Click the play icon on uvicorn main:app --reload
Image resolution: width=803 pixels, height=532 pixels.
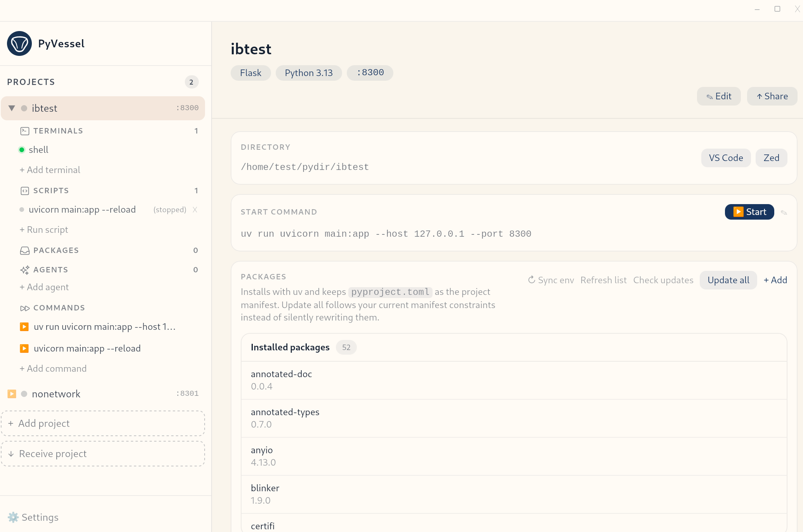coord(25,348)
